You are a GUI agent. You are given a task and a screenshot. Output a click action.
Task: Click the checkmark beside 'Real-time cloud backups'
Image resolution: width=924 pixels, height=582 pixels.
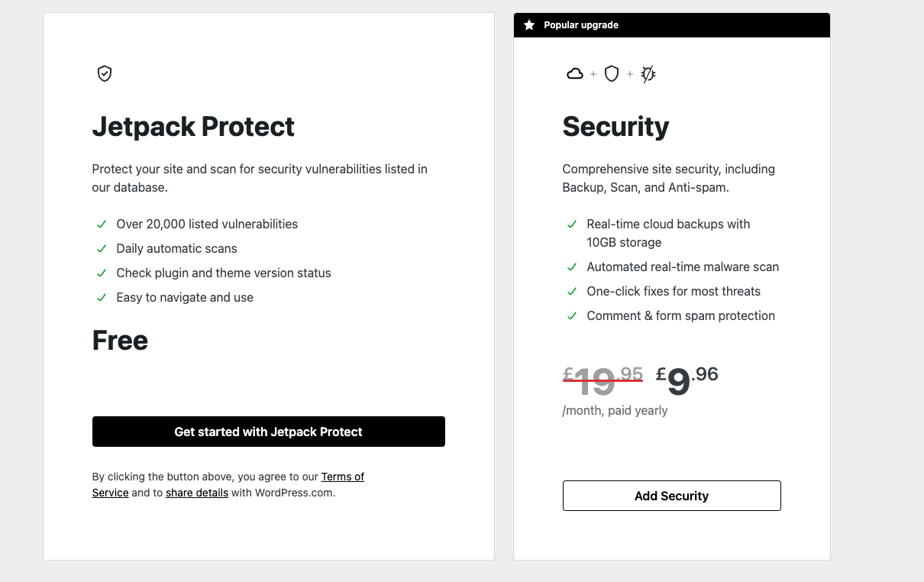pos(572,224)
